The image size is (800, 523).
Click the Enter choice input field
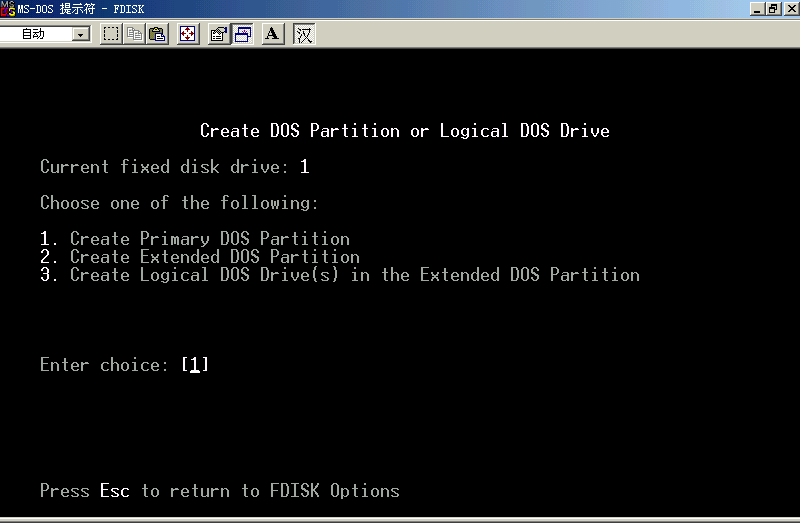(x=195, y=365)
